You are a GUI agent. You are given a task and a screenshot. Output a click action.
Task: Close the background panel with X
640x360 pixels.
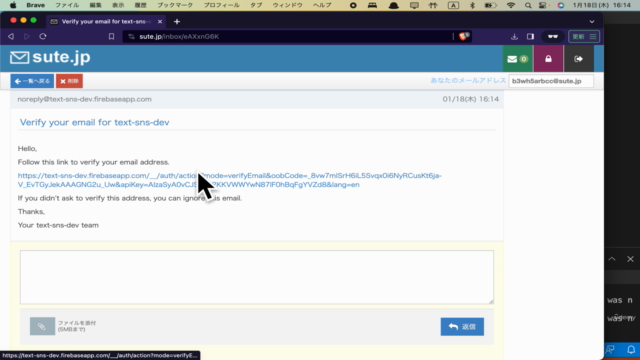pyautogui.click(x=630, y=259)
